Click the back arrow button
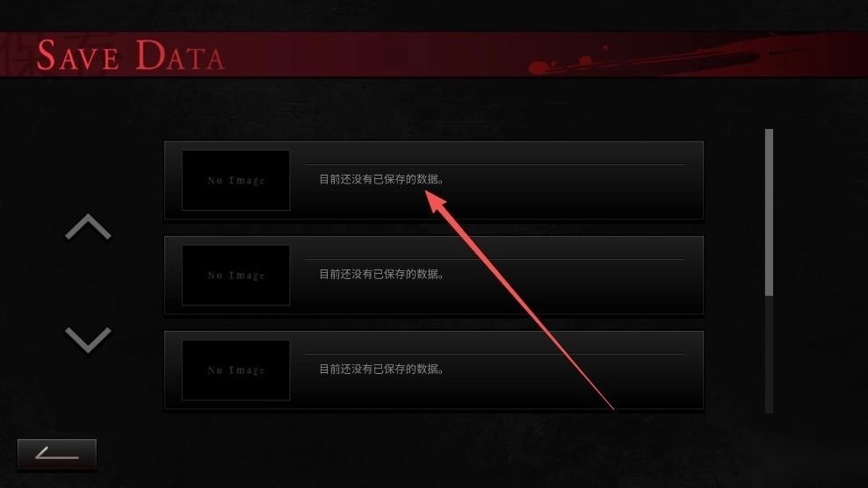Screen dimensions: 868x488 [x=57, y=455]
